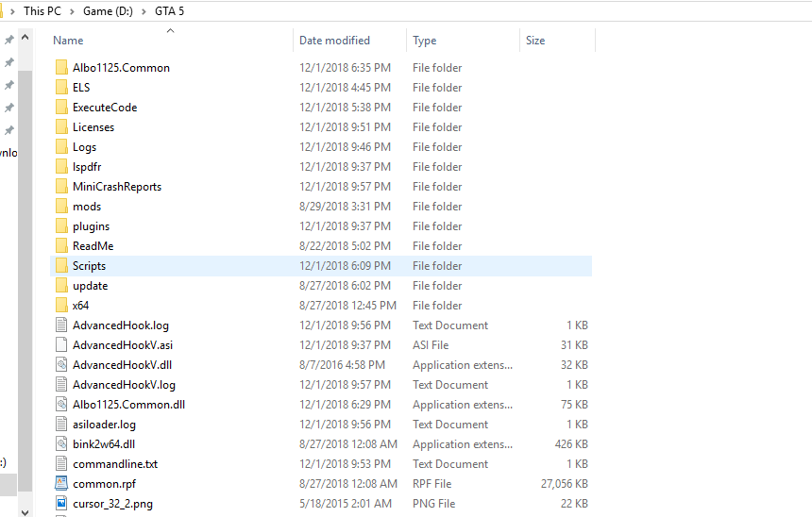This screenshot has height=517, width=812.
Task: Select the AdvancedHookV.dll file icon
Action: (61, 365)
